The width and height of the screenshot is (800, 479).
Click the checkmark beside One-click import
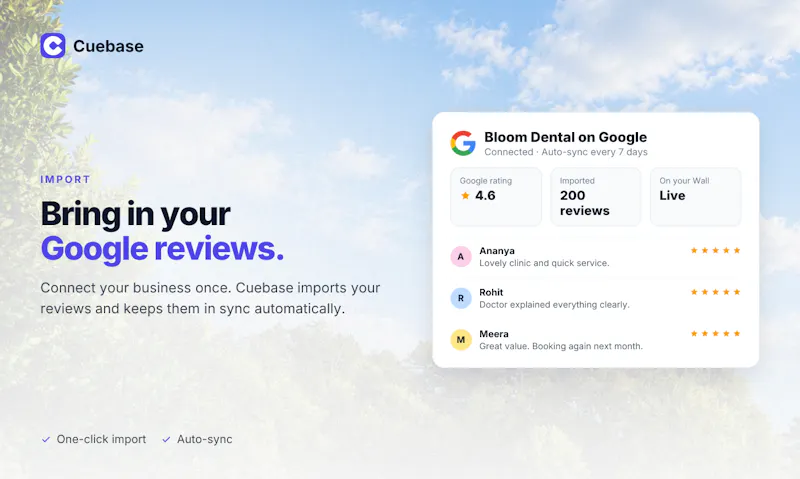[x=46, y=439]
